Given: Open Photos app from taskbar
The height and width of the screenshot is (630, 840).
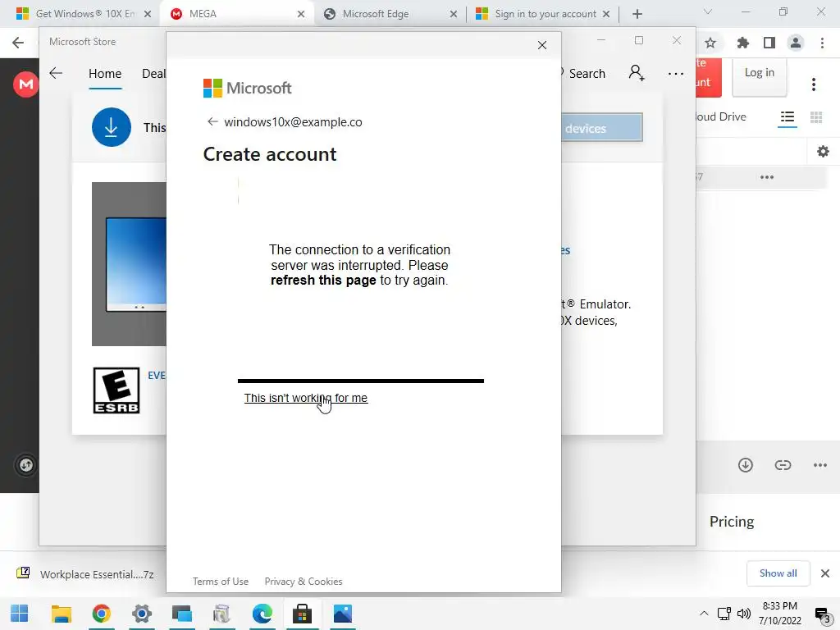Looking at the screenshot, I should [342, 614].
